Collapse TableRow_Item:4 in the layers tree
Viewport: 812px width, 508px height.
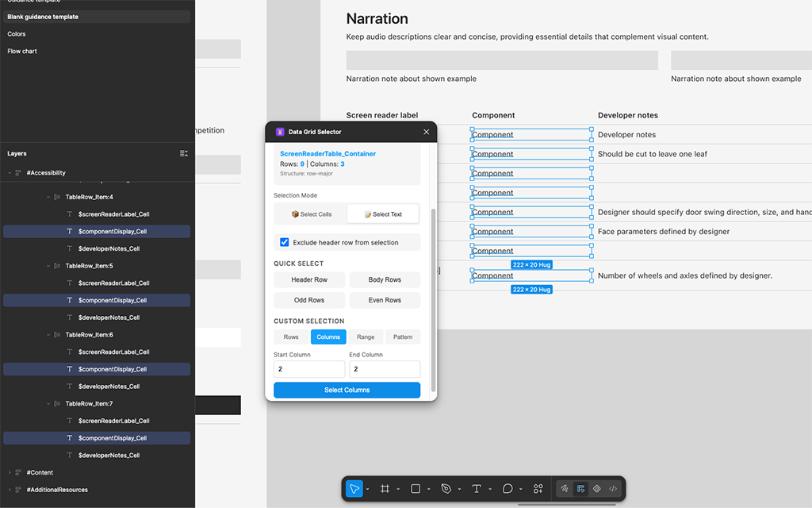click(x=48, y=197)
